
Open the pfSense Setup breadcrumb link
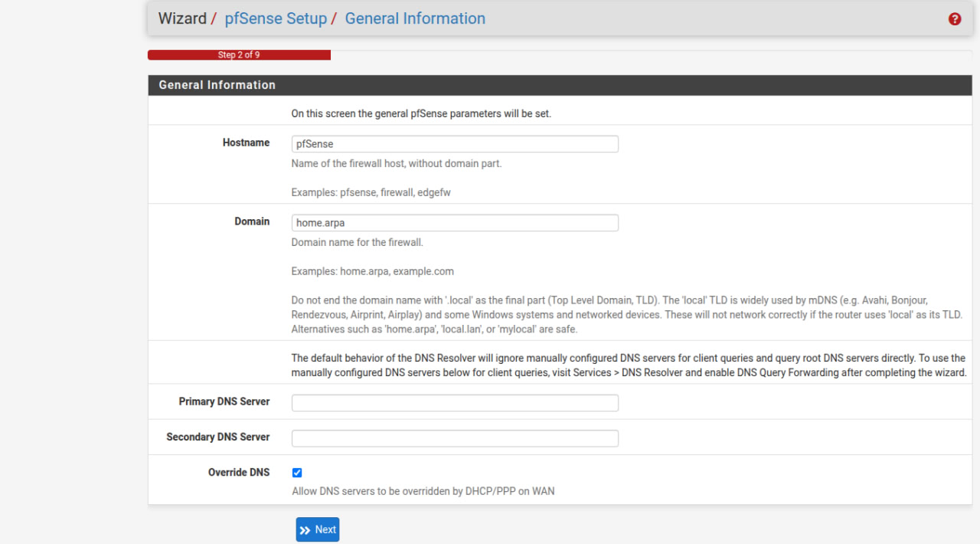276,18
